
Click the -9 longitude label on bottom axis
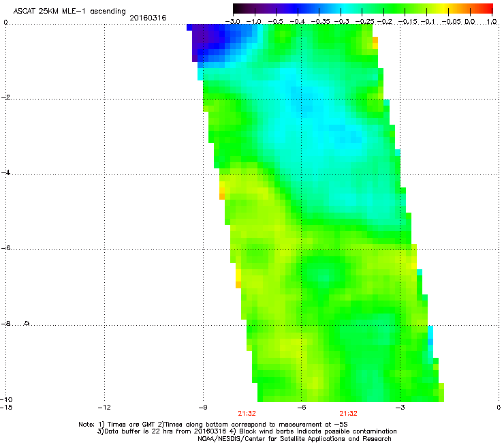[203, 408]
